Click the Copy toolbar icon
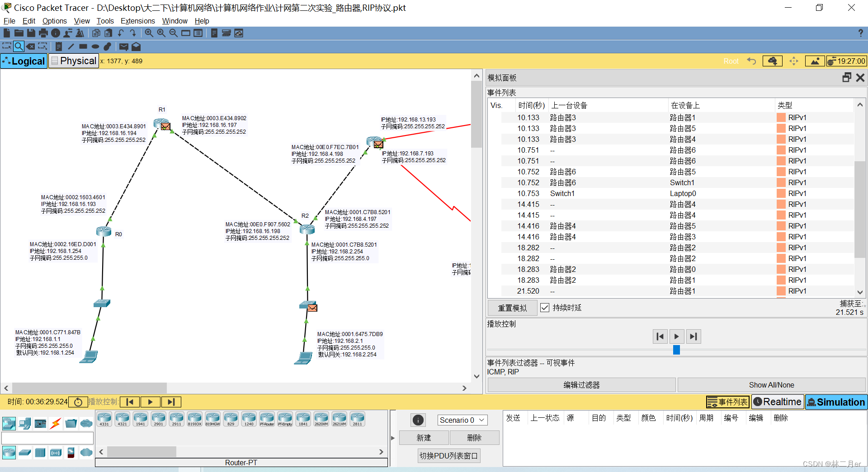Image resolution: width=868 pixels, height=472 pixels. pyautogui.click(x=96, y=33)
